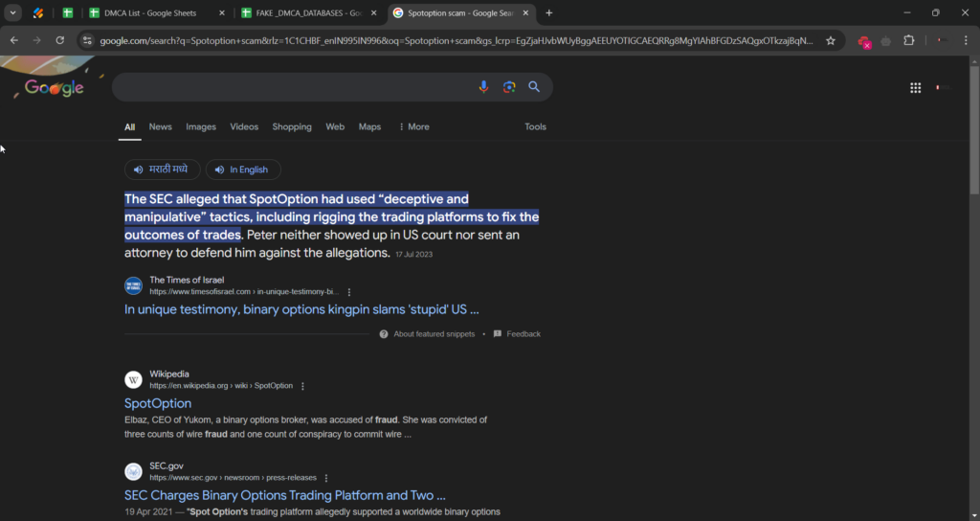Image resolution: width=980 pixels, height=521 pixels.
Task: Bookmark this page with the star icon
Action: coord(831,40)
